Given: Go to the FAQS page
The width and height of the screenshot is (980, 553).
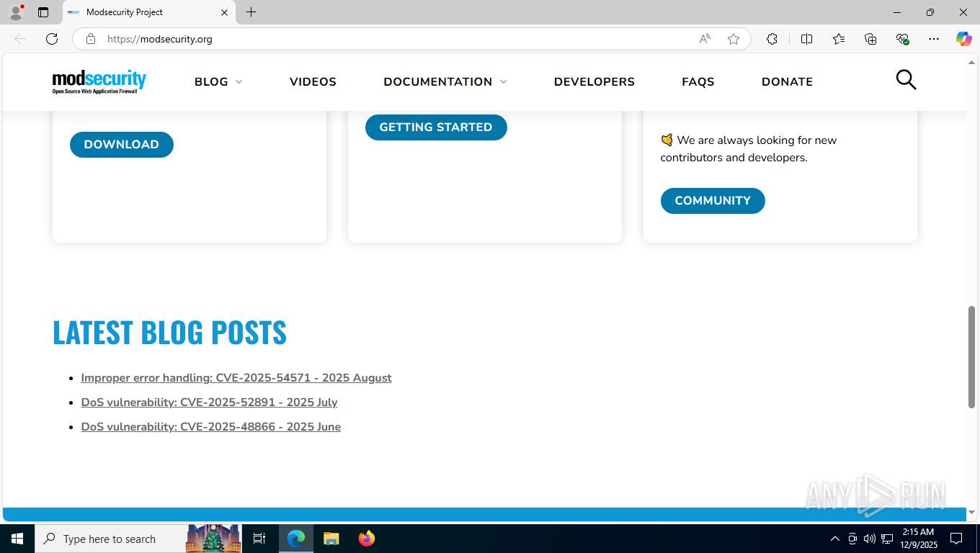Looking at the screenshot, I should pyautogui.click(x=698, y=82).
